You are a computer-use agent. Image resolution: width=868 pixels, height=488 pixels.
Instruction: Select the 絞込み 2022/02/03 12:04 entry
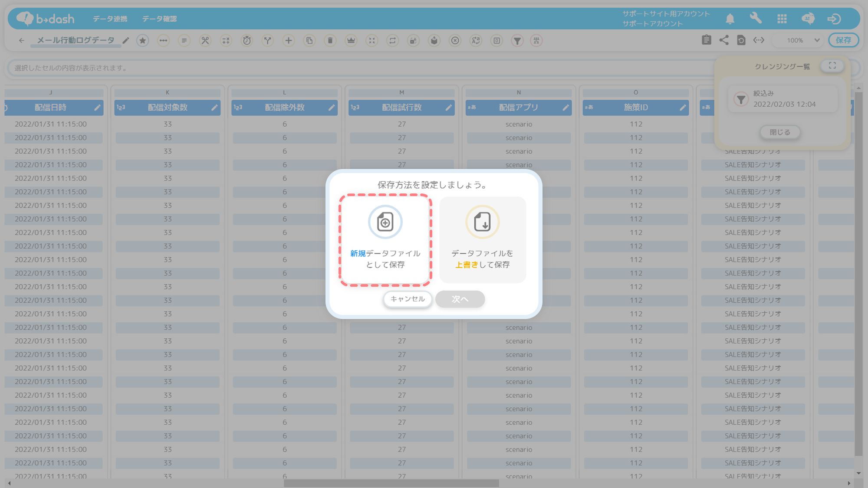(x=783, y=99)
